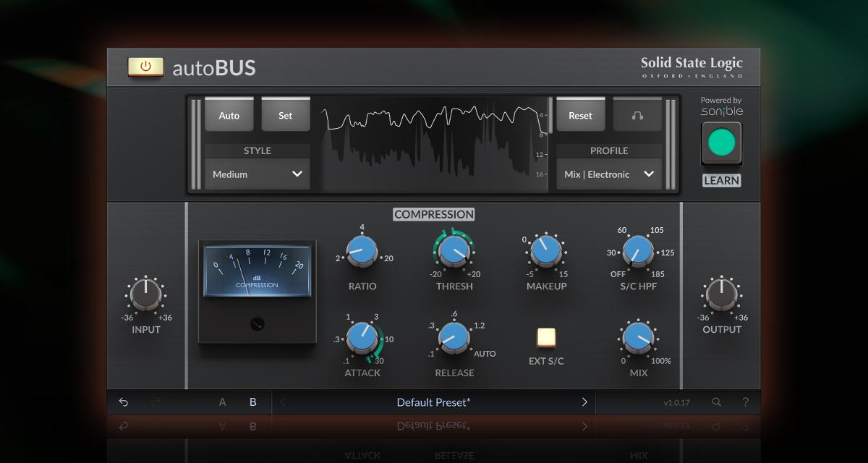
Task: Activate the green LEARN button
Action: [720, 143]
